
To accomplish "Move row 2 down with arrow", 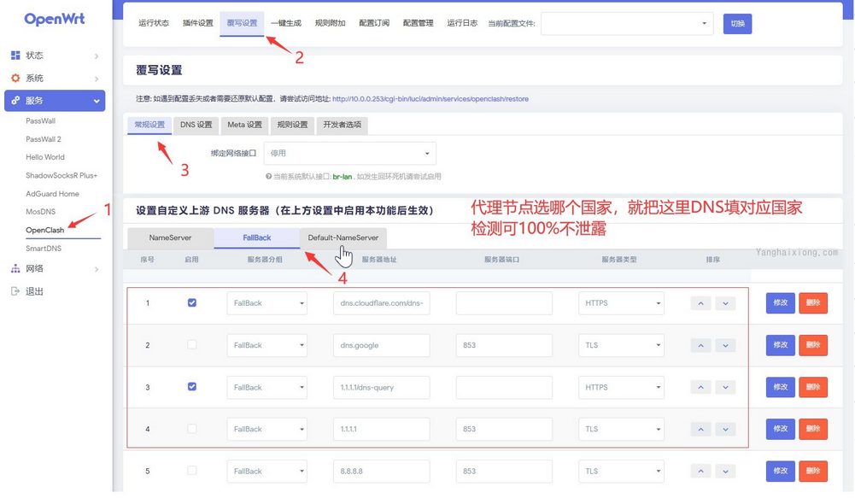I will [x=725, y=345].
